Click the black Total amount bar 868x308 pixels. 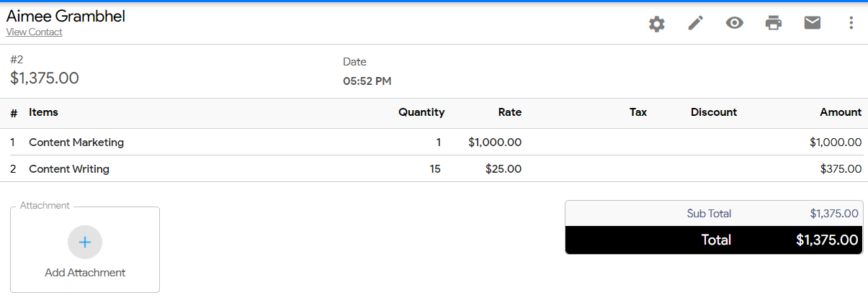714,240
